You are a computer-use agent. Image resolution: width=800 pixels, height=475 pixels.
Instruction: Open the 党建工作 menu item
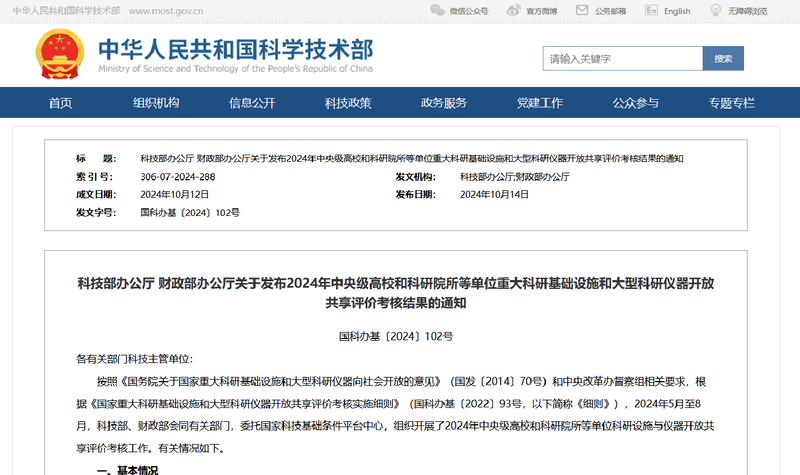[540, 103]
